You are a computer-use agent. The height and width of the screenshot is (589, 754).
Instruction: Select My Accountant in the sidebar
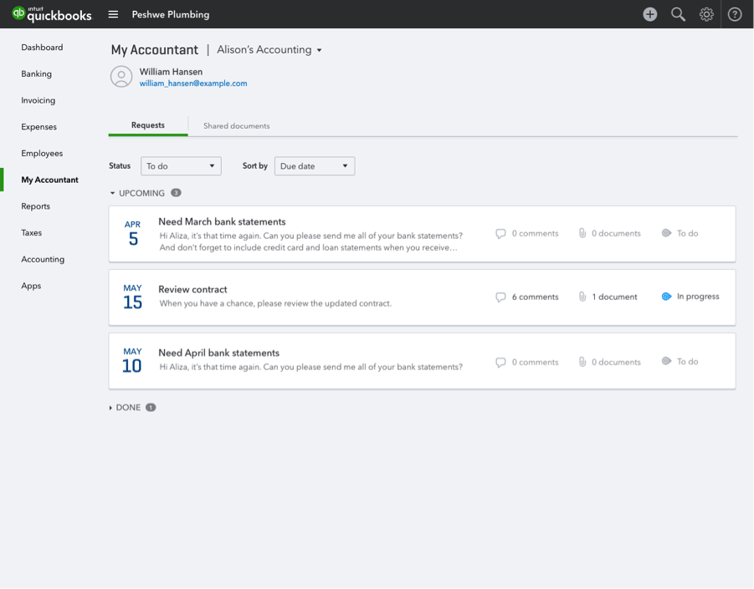(x=50, y=180)
